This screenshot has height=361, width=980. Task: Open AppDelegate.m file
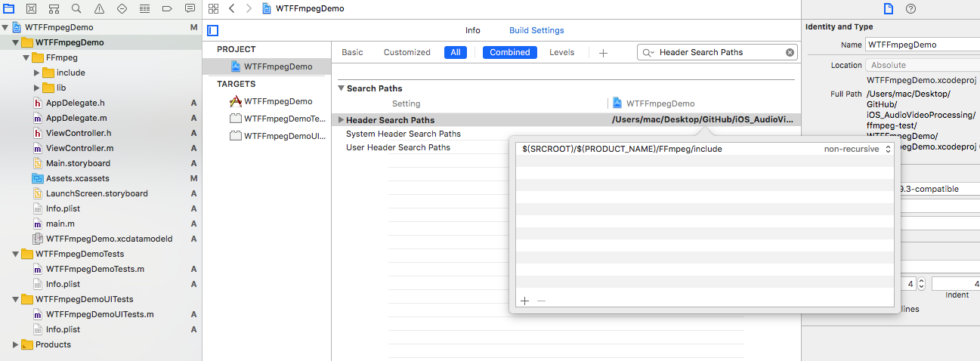coord(76,118)
